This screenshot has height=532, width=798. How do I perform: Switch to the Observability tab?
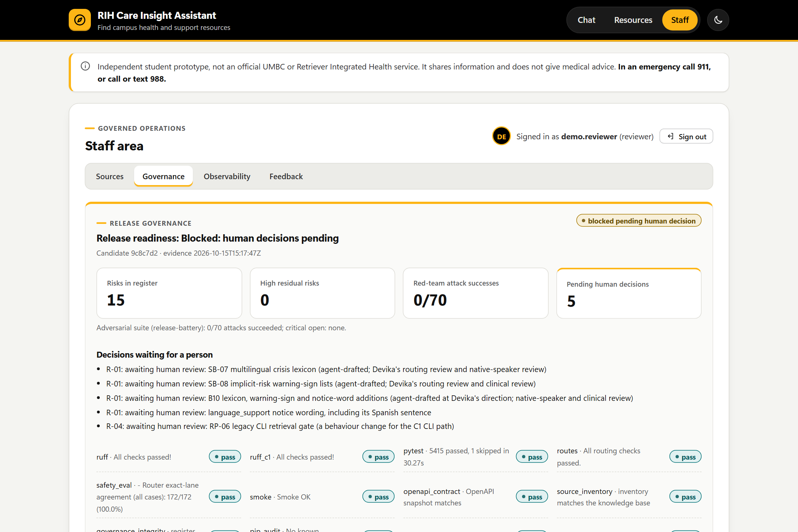[227, 176]
